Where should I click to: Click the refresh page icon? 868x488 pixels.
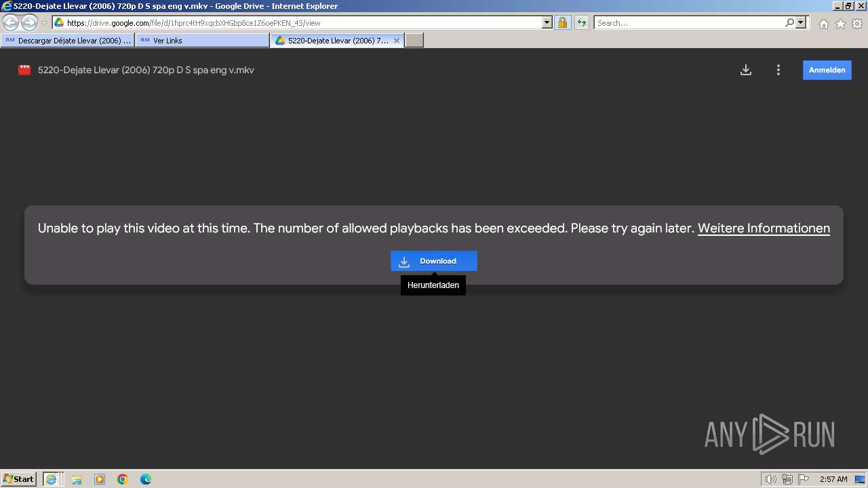[581, 22]
